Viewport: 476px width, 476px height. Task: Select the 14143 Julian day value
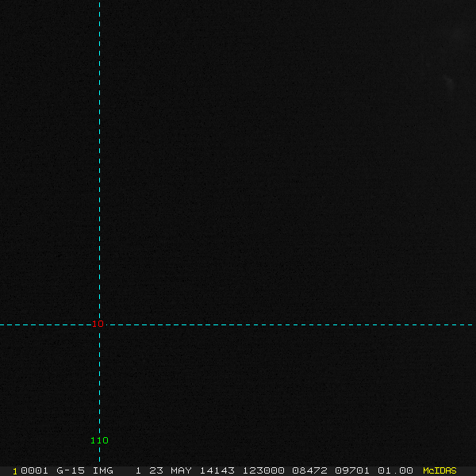(217, 470)
